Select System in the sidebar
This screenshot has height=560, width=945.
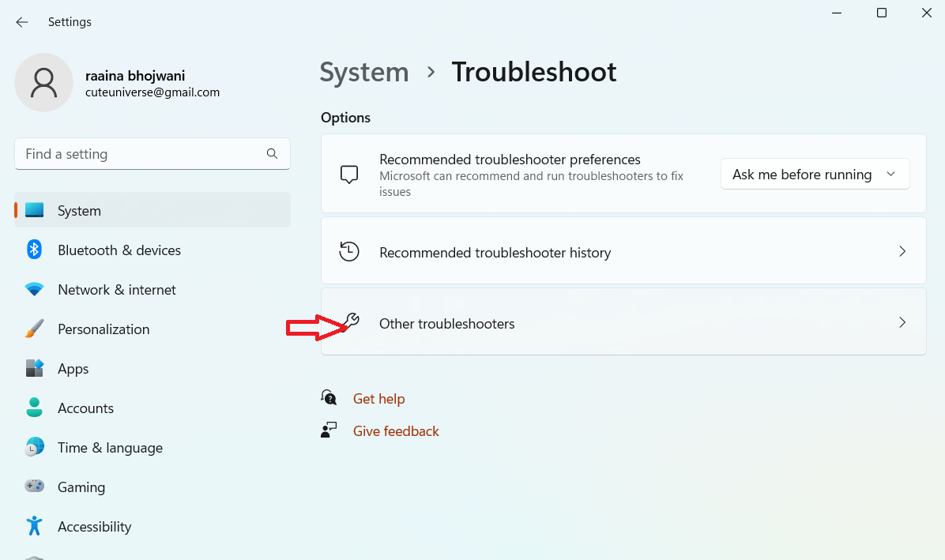pyautogui.click(x=79, y=211)
